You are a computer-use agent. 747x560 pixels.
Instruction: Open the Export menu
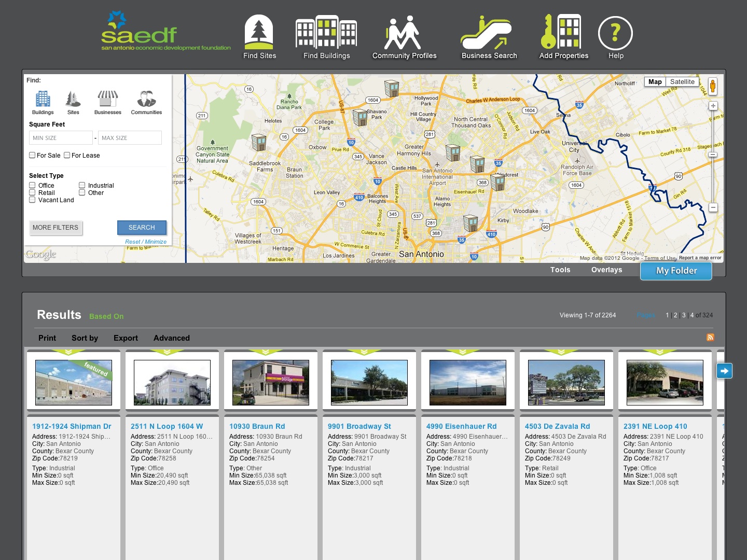126,338
